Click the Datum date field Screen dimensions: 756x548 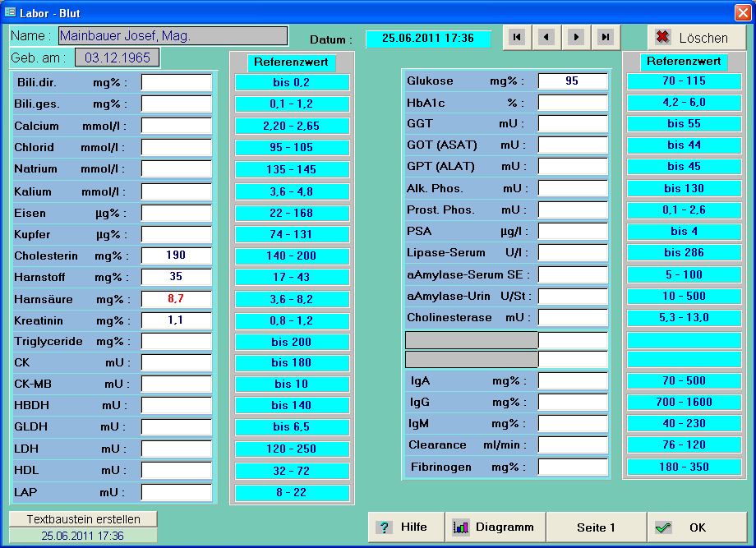pos(428,39)
